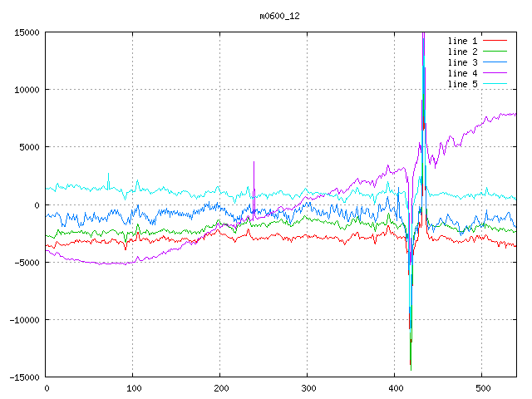The width and height of the screenshot is (532, 399).
Task: Pick the 'line 4' legend label
Action: 462,73
